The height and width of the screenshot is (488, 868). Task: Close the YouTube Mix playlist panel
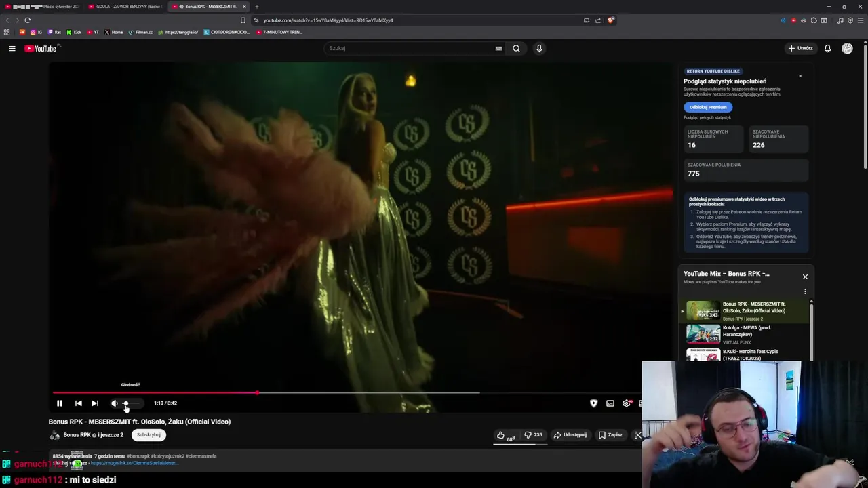point(805,277)
